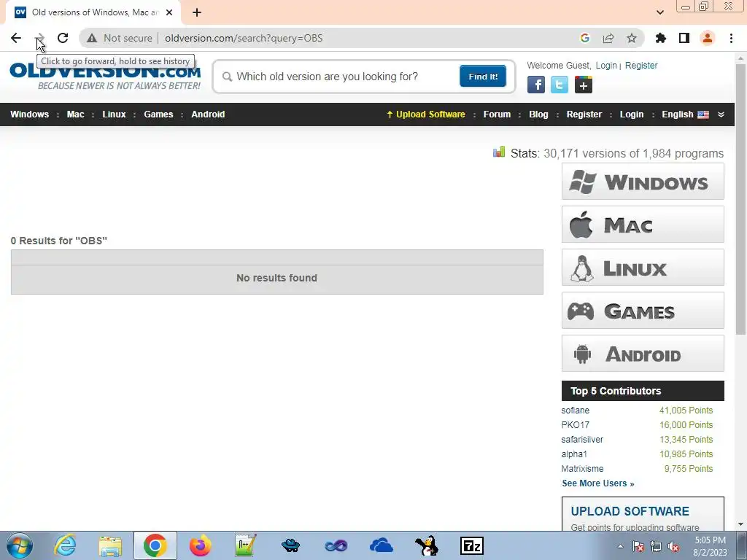747x560 pixels.
Task: Click See More Users link
Action: (598, 483)
